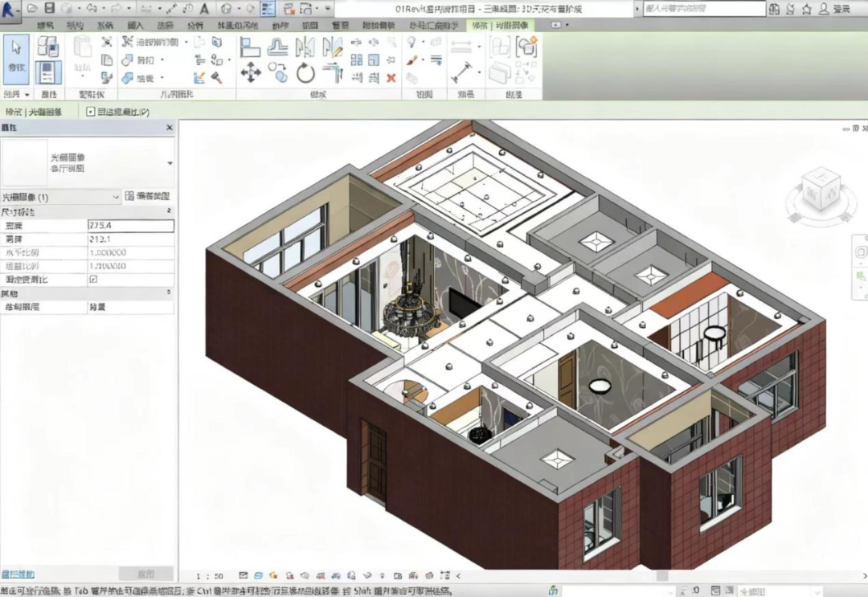868x597 pixels.
Task: Click the Edit Type button
Action: pos(148,196)
